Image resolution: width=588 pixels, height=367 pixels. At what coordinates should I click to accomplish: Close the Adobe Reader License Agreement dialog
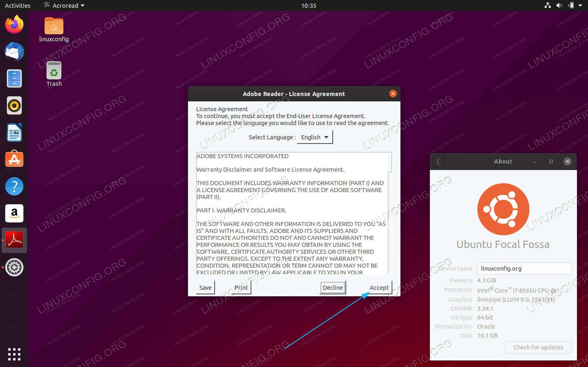pos(393,94)
